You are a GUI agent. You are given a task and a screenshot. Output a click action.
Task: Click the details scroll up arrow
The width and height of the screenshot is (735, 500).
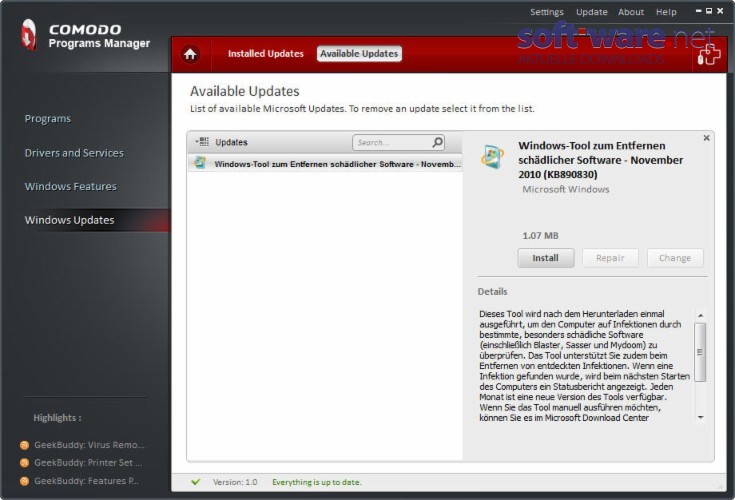pyautogui.click(x=700, y=315)
